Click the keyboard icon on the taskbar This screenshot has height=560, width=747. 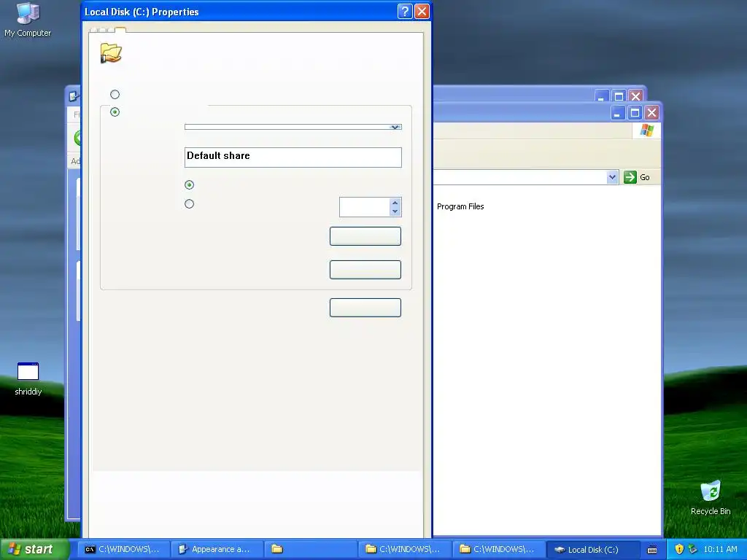click(652, 550)
